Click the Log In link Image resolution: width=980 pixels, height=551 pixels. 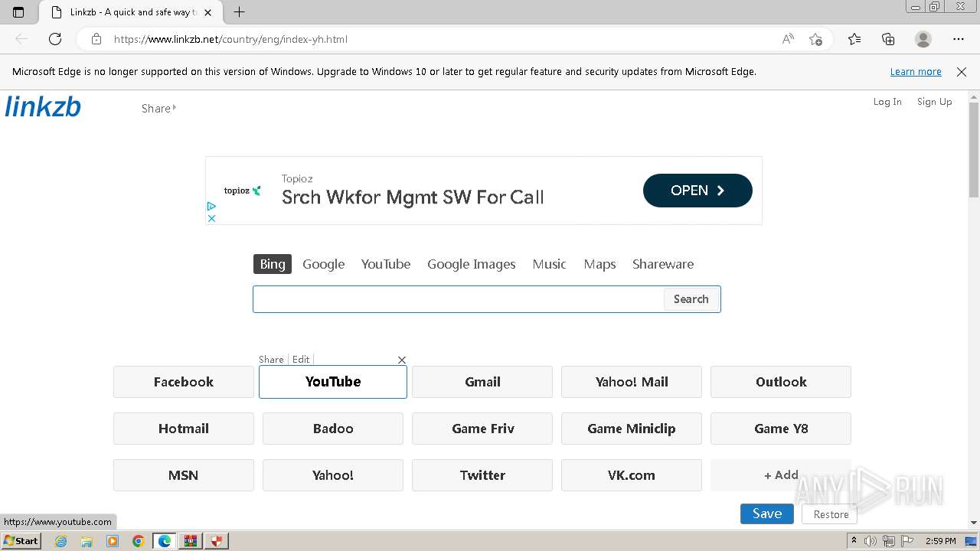tap(887, 102)
